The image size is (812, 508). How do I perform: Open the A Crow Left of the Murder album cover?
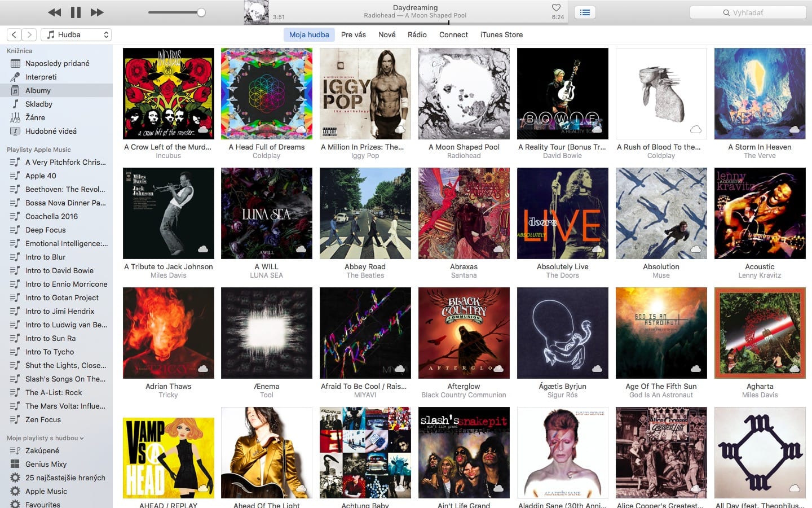(169, 94)
